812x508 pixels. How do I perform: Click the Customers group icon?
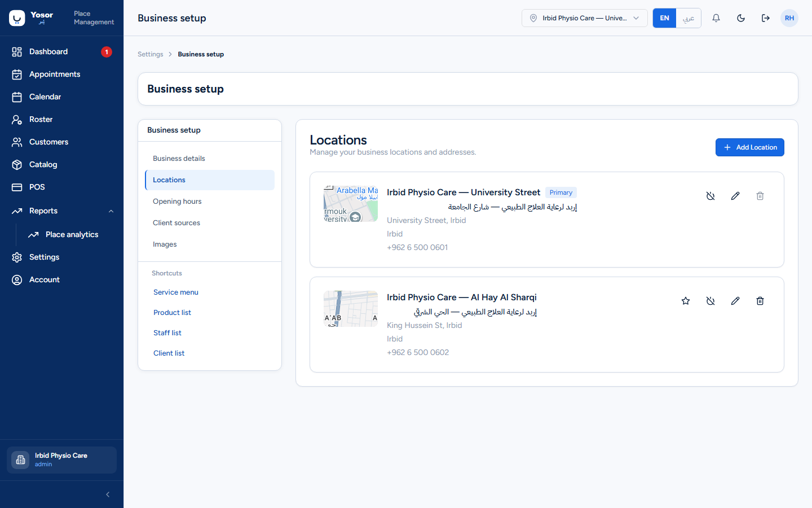point(17,142)
